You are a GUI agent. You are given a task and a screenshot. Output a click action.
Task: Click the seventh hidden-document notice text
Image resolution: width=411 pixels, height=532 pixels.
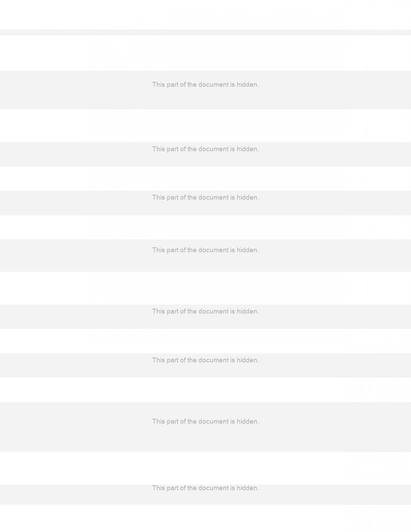pos(205,422)
